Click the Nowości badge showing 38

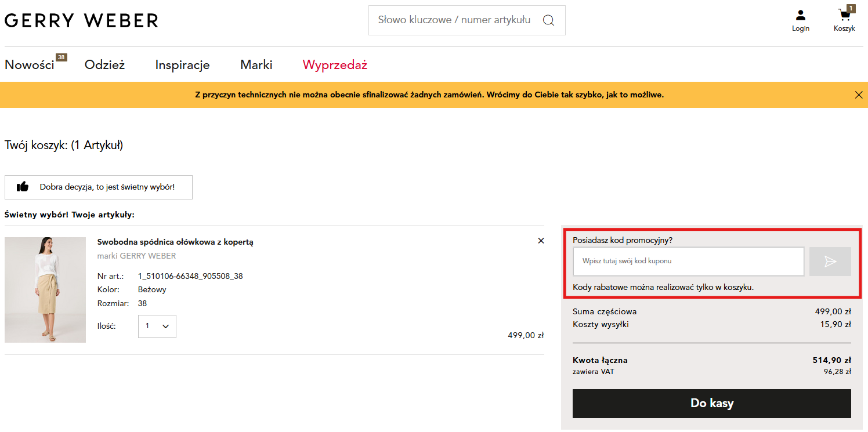(x=62, y=57)
